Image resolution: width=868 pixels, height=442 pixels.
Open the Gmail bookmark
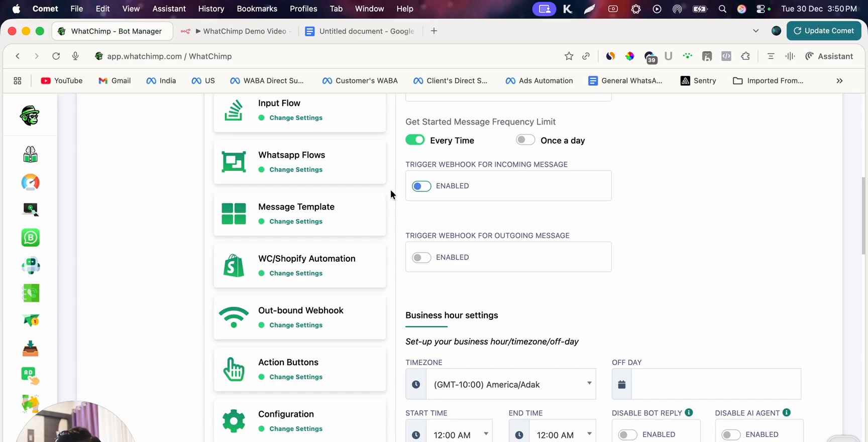click(115, 81)
